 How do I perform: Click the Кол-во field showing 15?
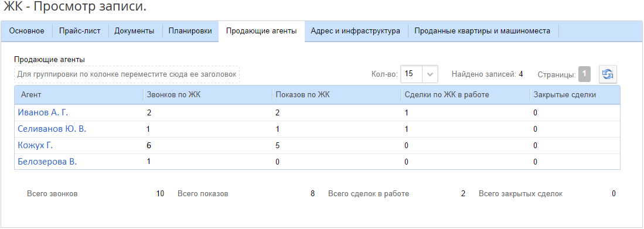pyautogui.click(x=419, y=74)
